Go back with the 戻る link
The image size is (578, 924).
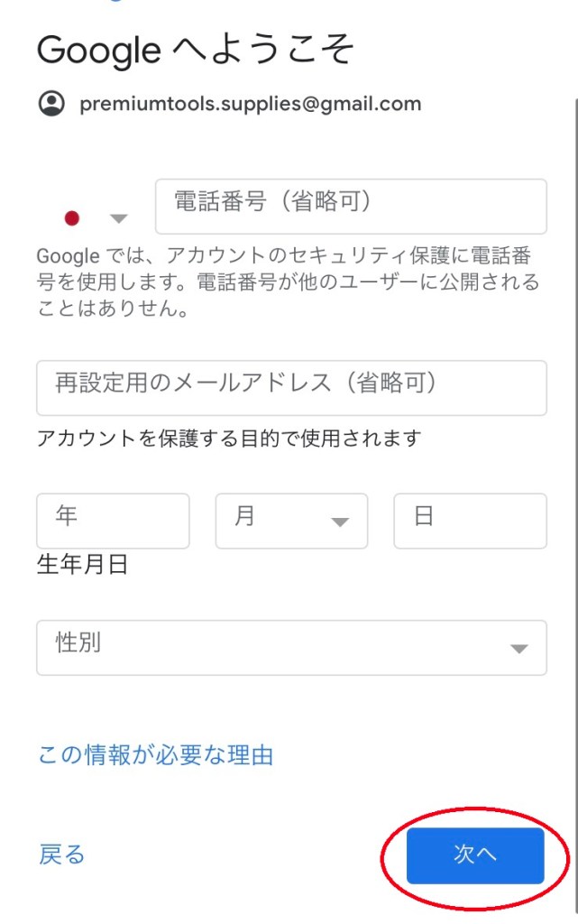[x=61, y=854]
